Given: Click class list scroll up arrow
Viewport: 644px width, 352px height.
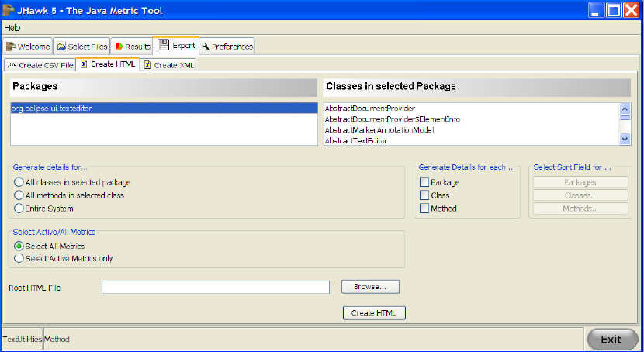Looking at the screenshot, I should coord(625,109).
